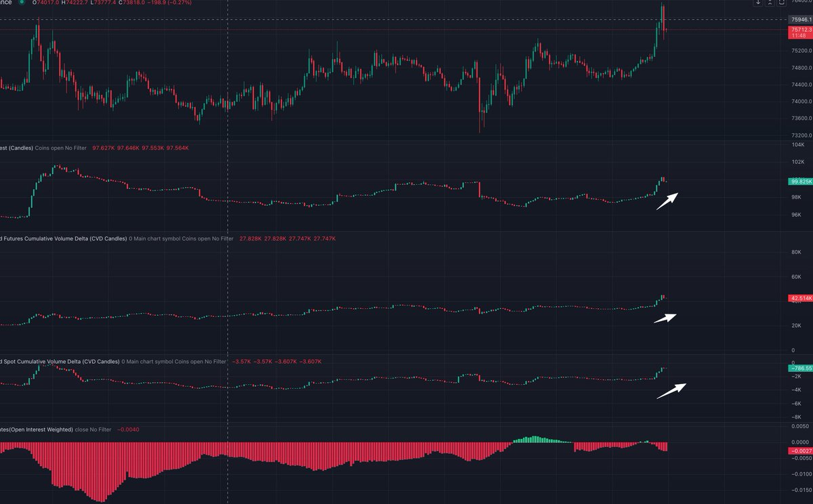Select Spot Cumulative Volume Delta indicator label
This screenshot has width=813, height=504.
[x=58, y=362]
